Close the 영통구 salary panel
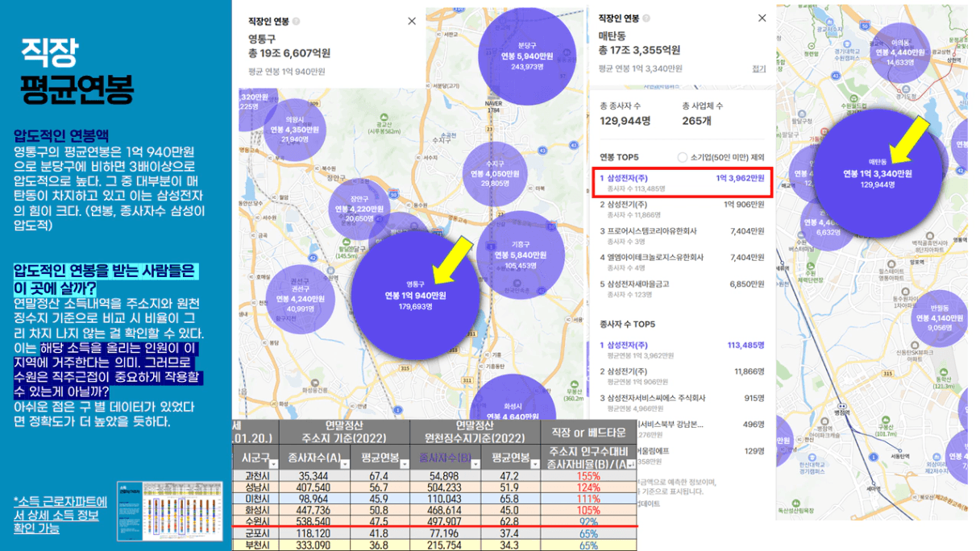The width and height of the screenshot is (980, 551). (412, 21)
